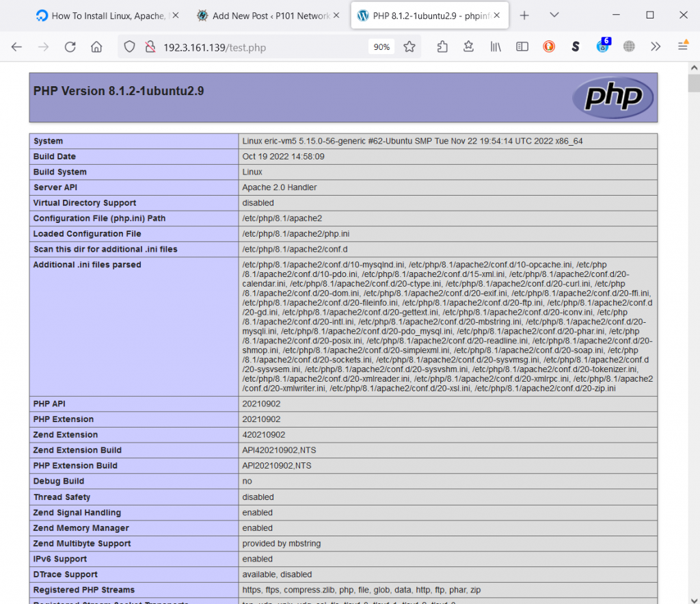Image resolution: width=700 pixels, height=604 pixels.
Task: Click the 'Oct 19 2022 14:58:09' value
Action: pos(284,157)
